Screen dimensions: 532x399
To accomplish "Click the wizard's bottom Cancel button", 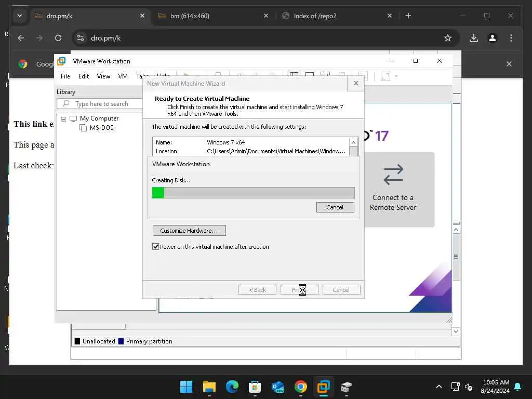I will [x=341, y=290].
